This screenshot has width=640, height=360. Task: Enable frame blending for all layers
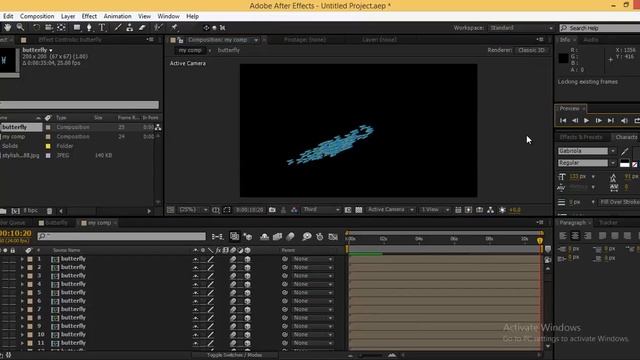278,237
